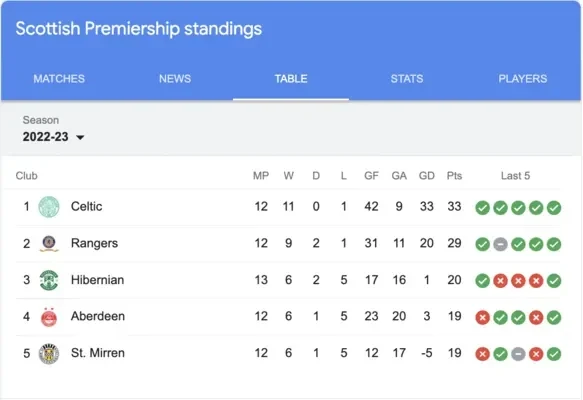Switch to the MATCHES tab
The image size is (583, 400).
(59, 78)
